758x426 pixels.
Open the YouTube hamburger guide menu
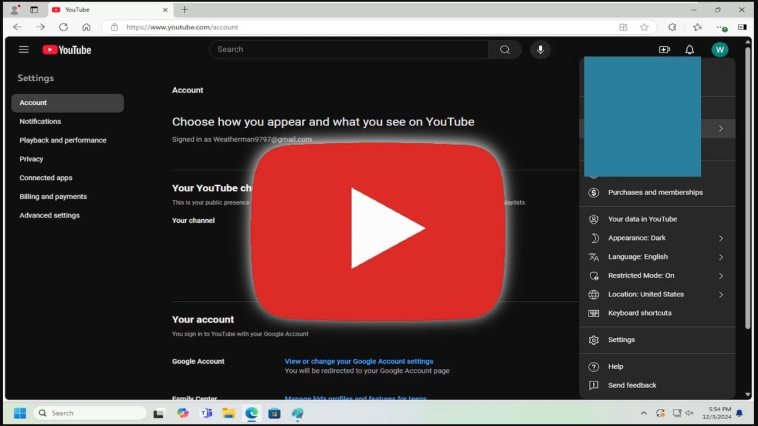[x=24, y=49]
